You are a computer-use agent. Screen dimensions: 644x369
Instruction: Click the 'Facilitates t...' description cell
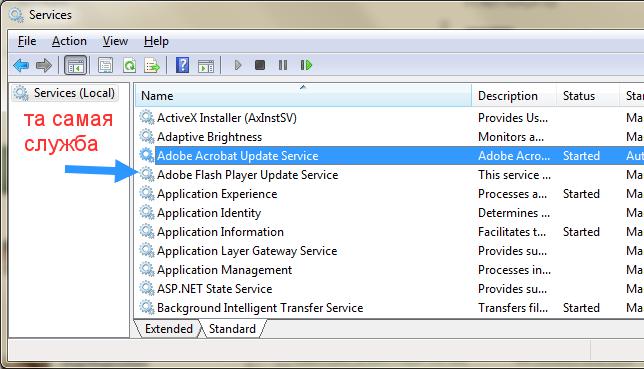coord(512,232)
